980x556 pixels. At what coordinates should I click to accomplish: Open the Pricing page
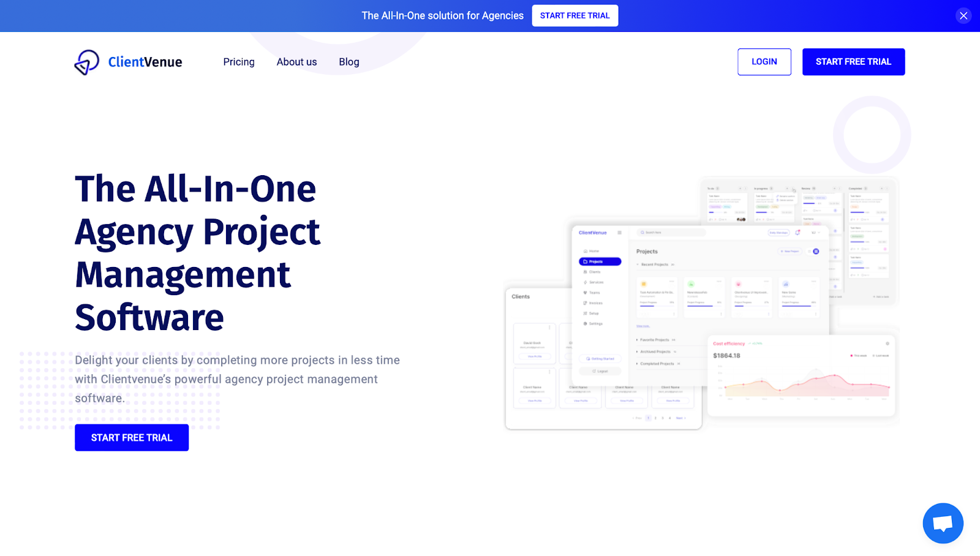point(239,62)
